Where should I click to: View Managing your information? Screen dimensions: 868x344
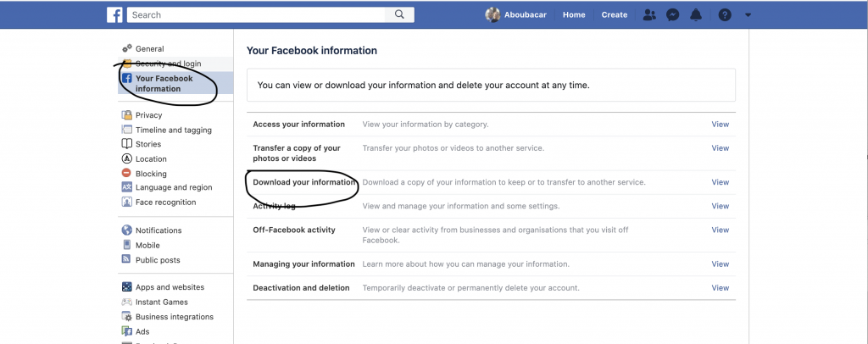pos(721,264)
